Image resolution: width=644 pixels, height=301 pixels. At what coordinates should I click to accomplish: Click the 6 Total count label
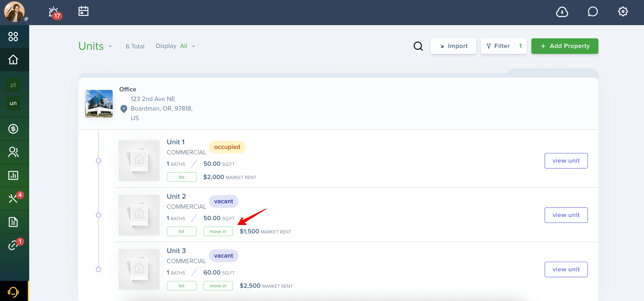click(x=135, y=46)
